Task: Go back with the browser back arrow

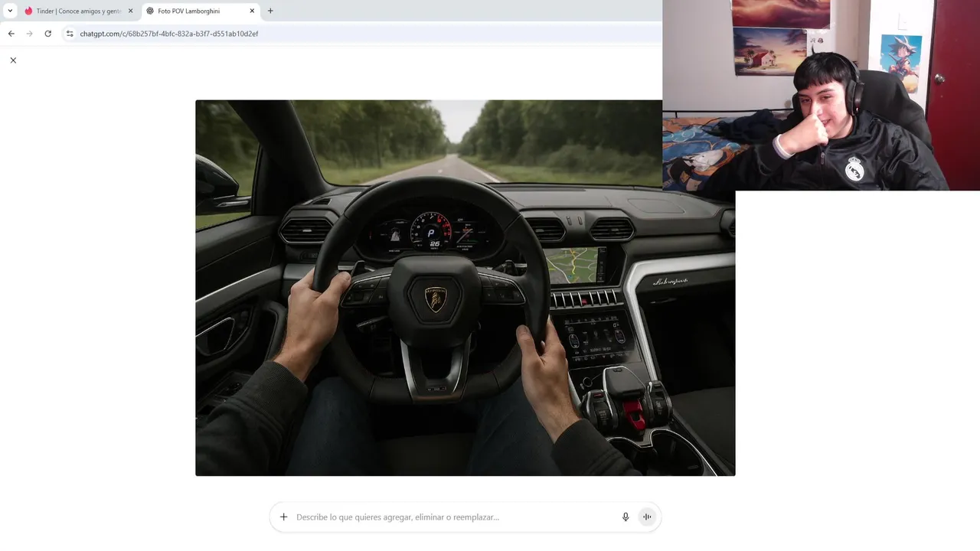Action: [11, 34]
